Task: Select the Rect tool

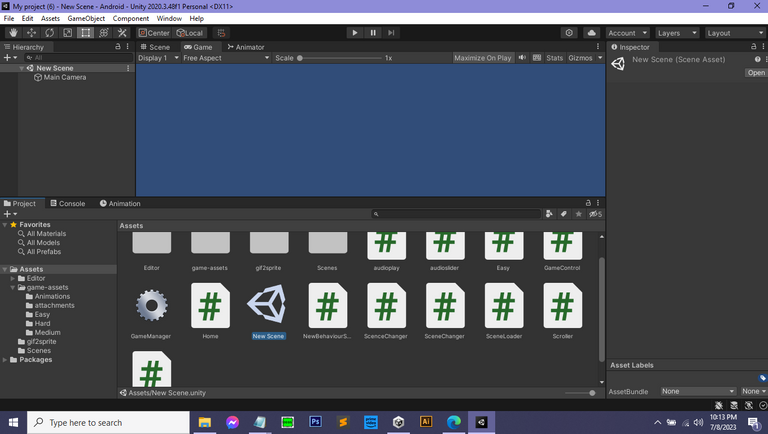Action: [x=86, y=33]
